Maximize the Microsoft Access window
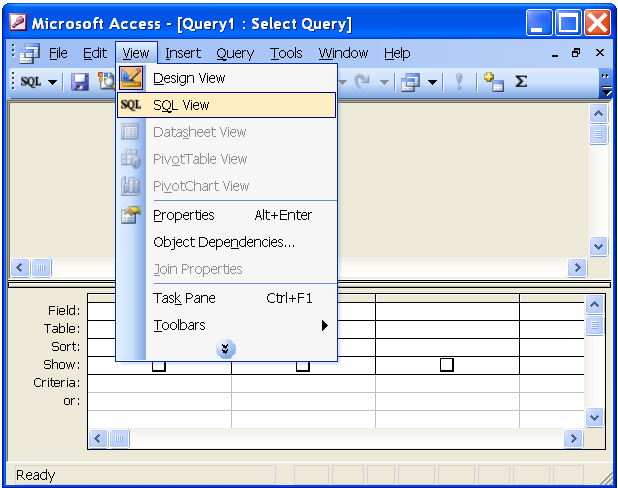This screenshot has height=488, width=618. coord(568,22)
